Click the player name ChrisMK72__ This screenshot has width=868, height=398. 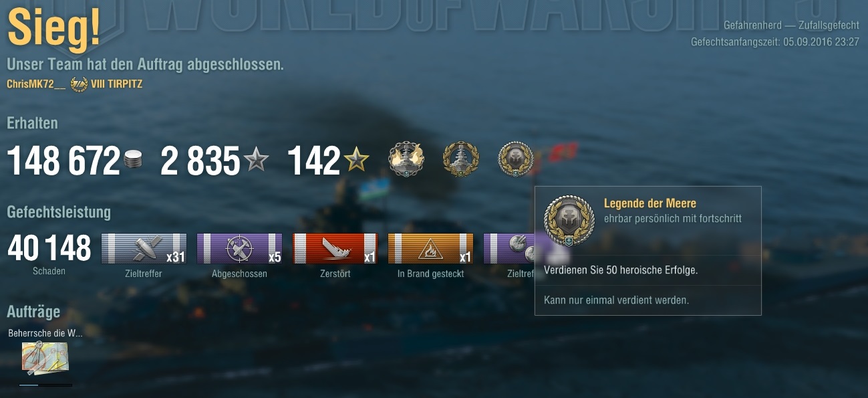click(x=36, y=84)
